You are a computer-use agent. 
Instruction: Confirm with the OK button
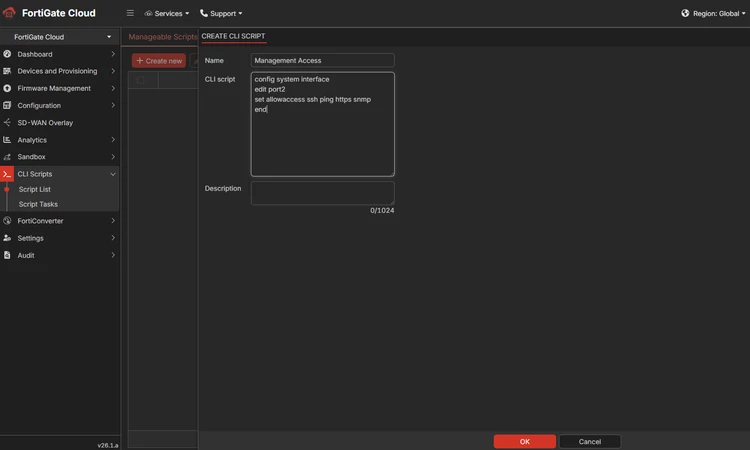525,441
